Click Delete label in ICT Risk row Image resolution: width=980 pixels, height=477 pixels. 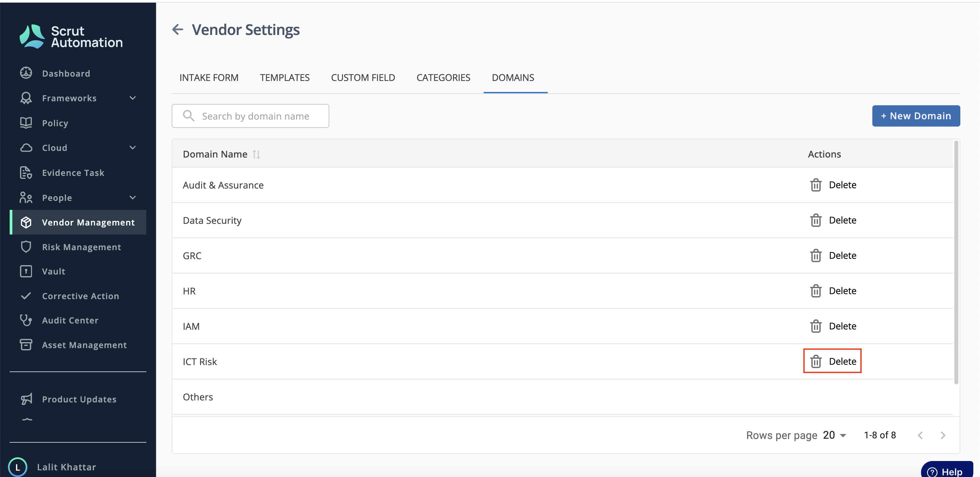tap(842, 362)
